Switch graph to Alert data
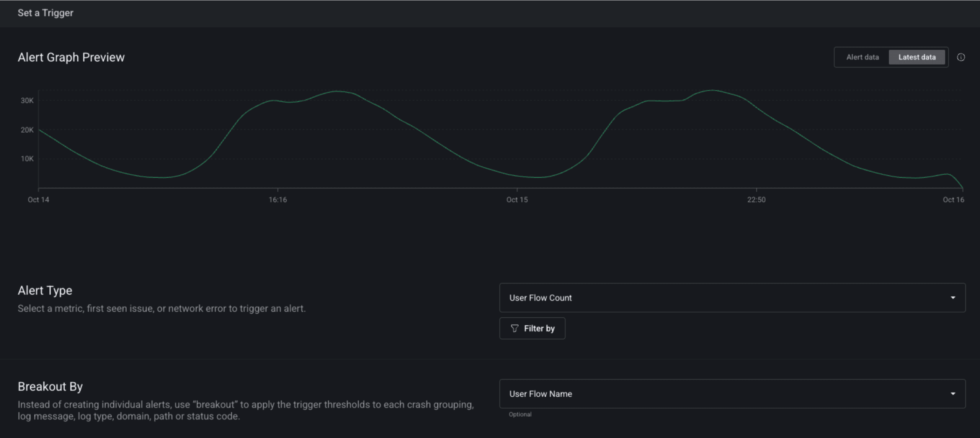The width and height of the screenshot is (980, 438). (x=862, y=57)
